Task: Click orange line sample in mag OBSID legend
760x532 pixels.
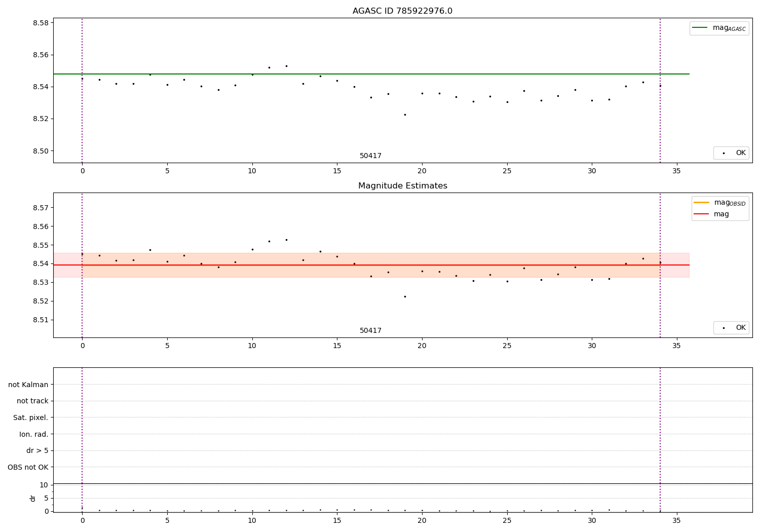Action: point(701,203)
